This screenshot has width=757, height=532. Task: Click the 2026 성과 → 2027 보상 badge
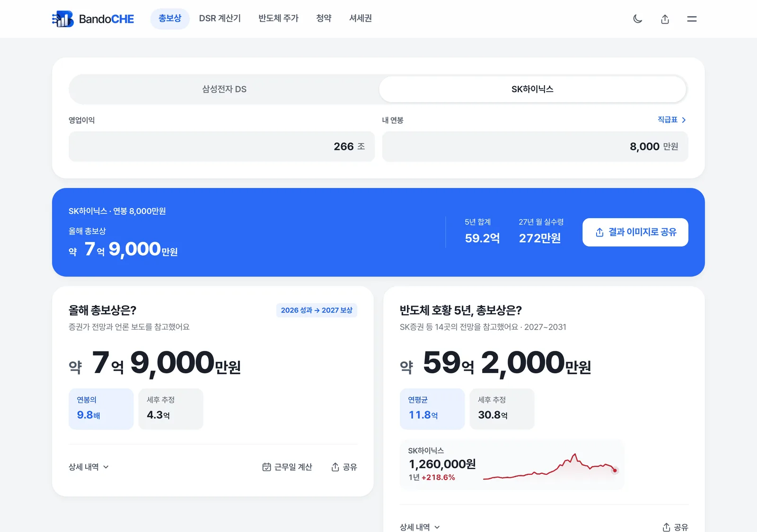pyautogui.click(x=317, y=310)
